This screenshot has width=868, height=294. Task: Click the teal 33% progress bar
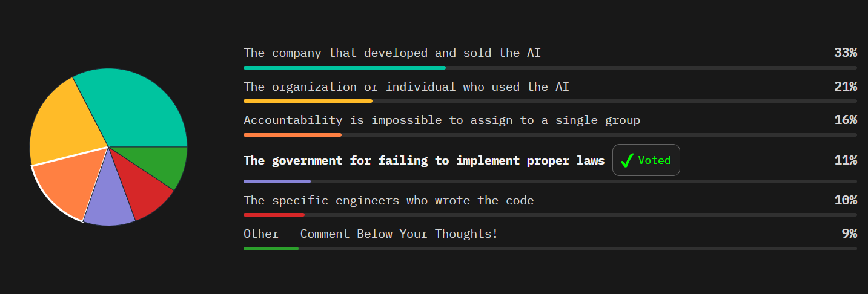coord(344,68)
